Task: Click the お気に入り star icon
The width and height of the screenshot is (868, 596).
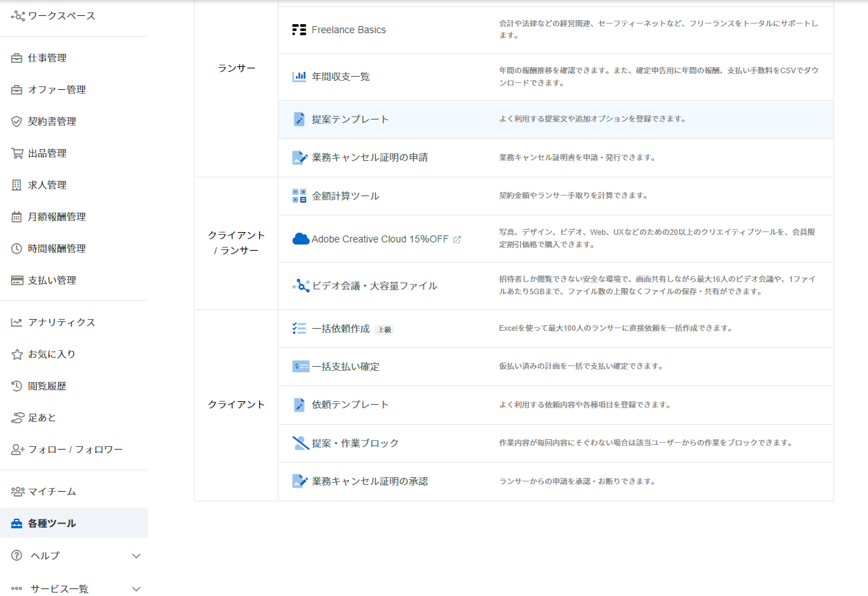Action: [17, 354]
